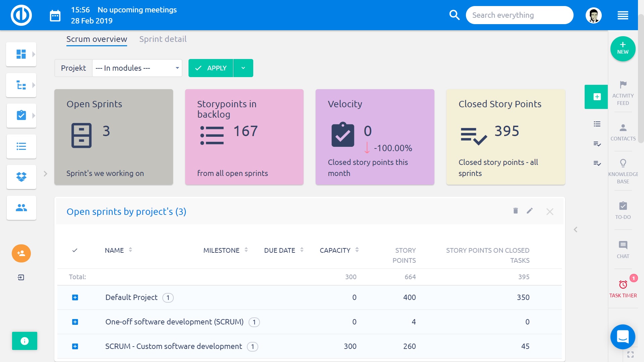Expand left sidebar with chevron arrow
The width and height of the screenshot is (644, 362).
pos(45,174)
